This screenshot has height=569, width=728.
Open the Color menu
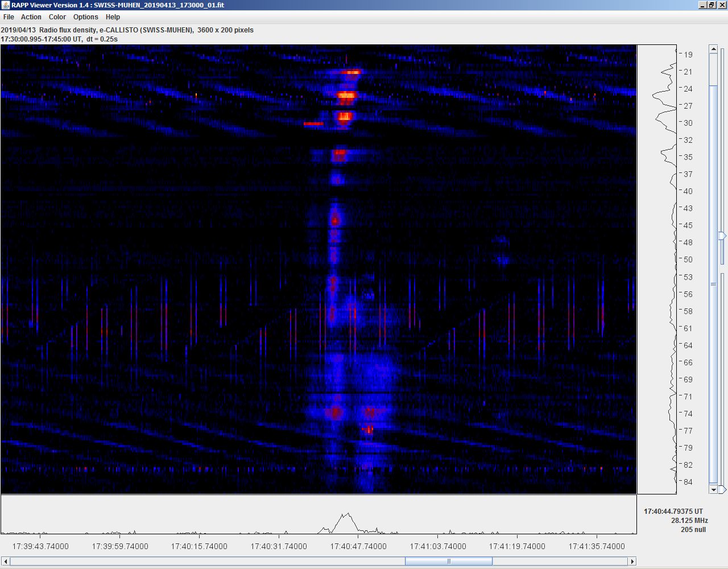(57, 17)
